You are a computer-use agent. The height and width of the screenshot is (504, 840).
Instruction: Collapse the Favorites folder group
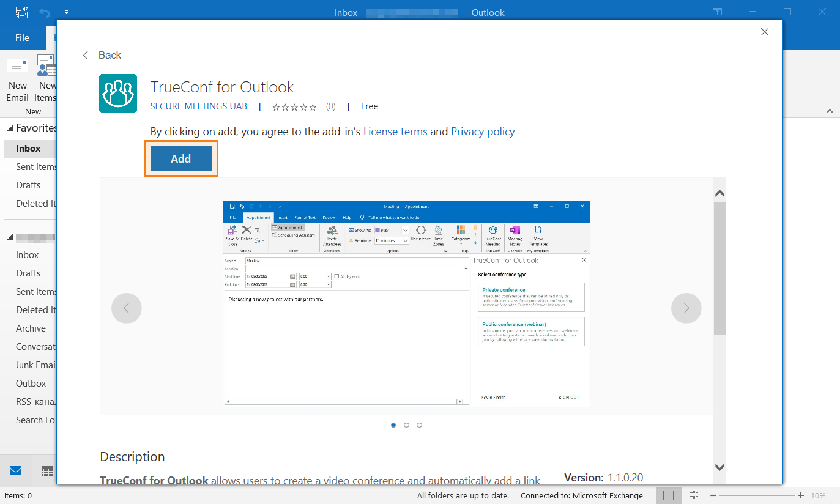10,128
